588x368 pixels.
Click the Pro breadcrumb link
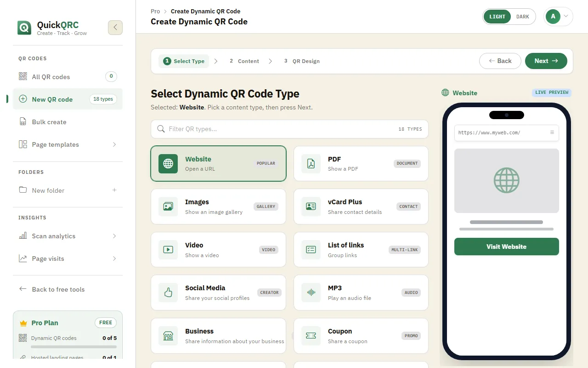tap(155, 11)
